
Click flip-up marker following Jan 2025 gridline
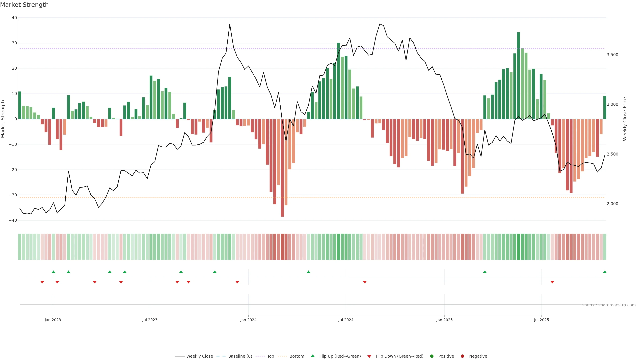[x=485, y=272]
